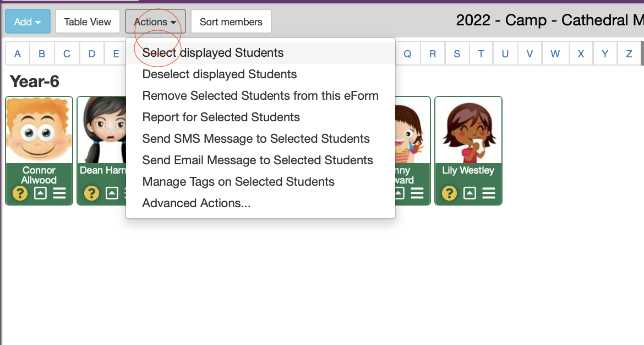Viewport: 644px width, 345px height.
Task: Choose Select displayed Students from the menu
Action: 213,53
